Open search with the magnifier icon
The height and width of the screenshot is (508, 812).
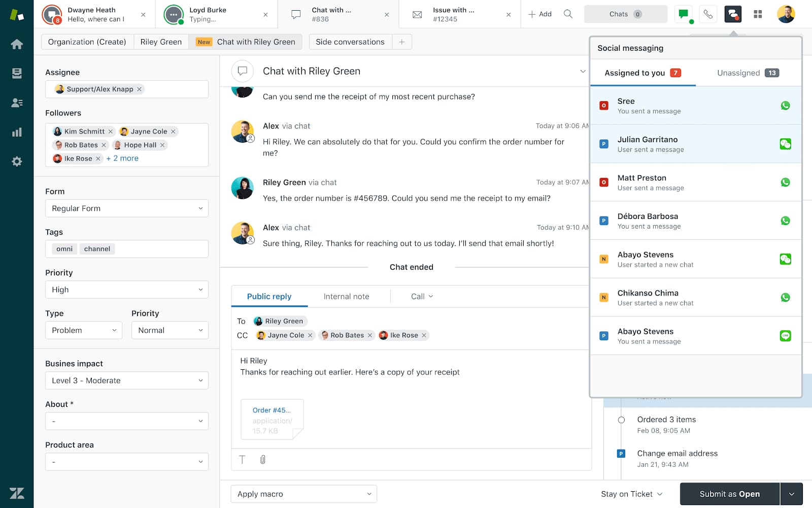coord(568,14)
